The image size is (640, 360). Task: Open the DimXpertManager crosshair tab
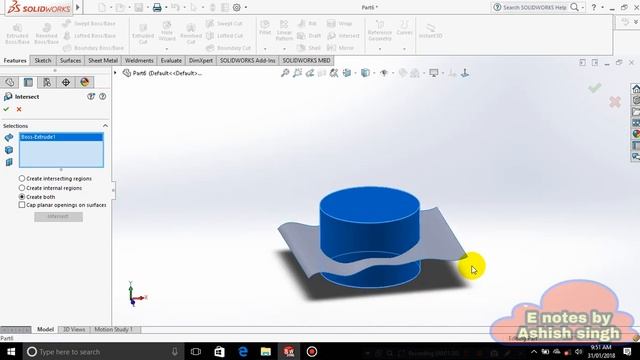(x=66, y=82)
